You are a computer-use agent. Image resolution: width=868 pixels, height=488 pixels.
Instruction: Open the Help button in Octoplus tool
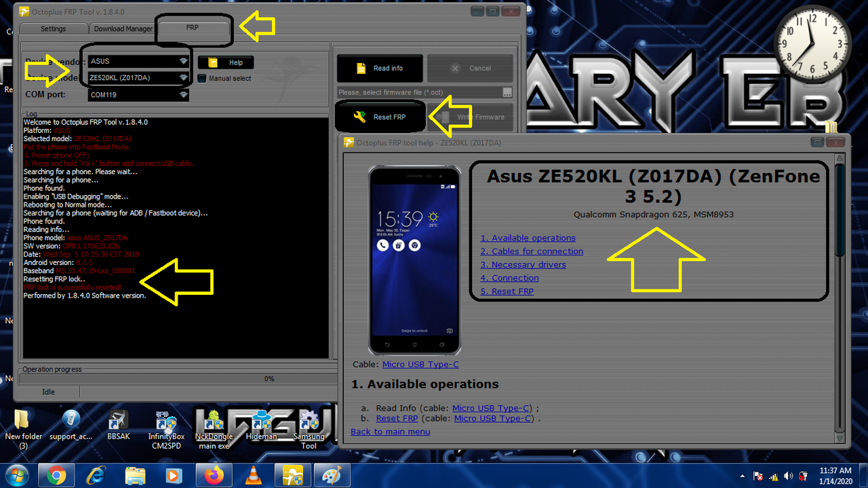pos(226,62)
